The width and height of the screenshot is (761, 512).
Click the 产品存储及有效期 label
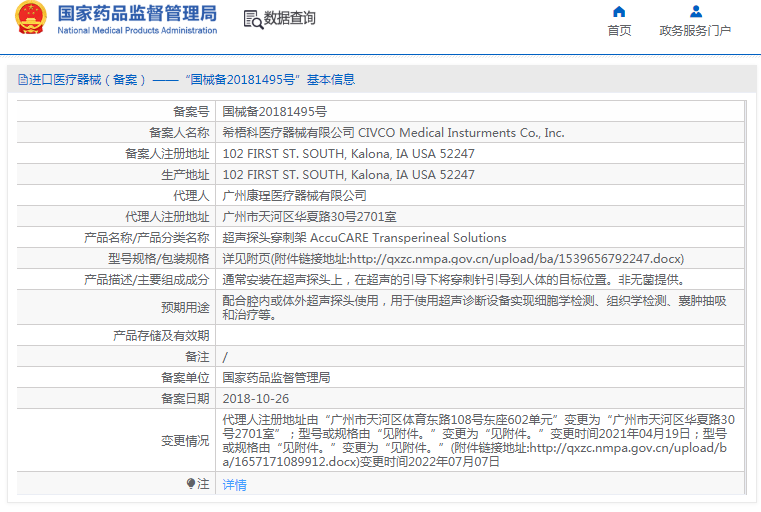coord(161,335)
